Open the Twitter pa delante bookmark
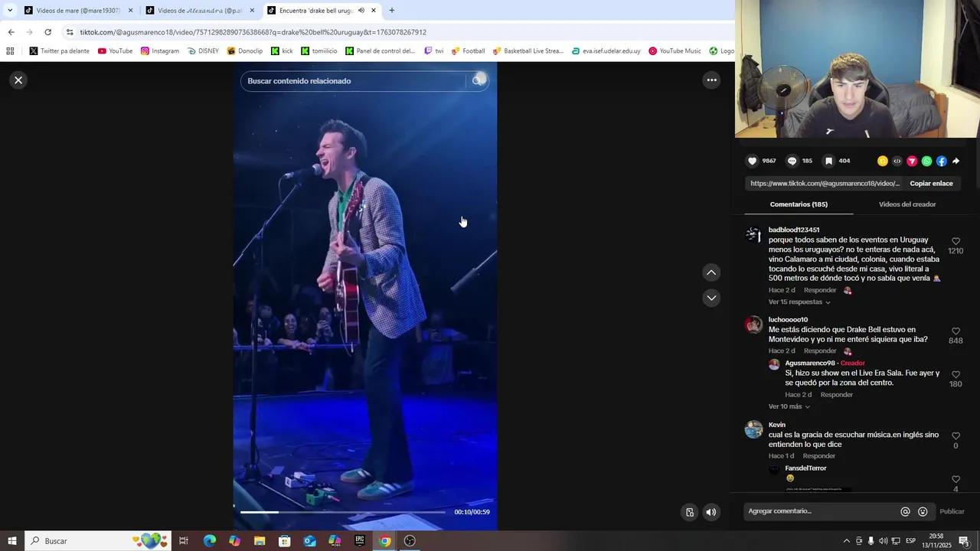The width and height of the screenshot is (980, 551). click(59, 51)
